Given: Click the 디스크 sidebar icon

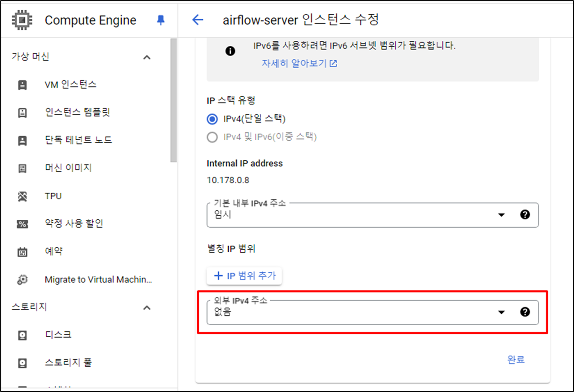Looking at the screenshot, I should point(22,335).
